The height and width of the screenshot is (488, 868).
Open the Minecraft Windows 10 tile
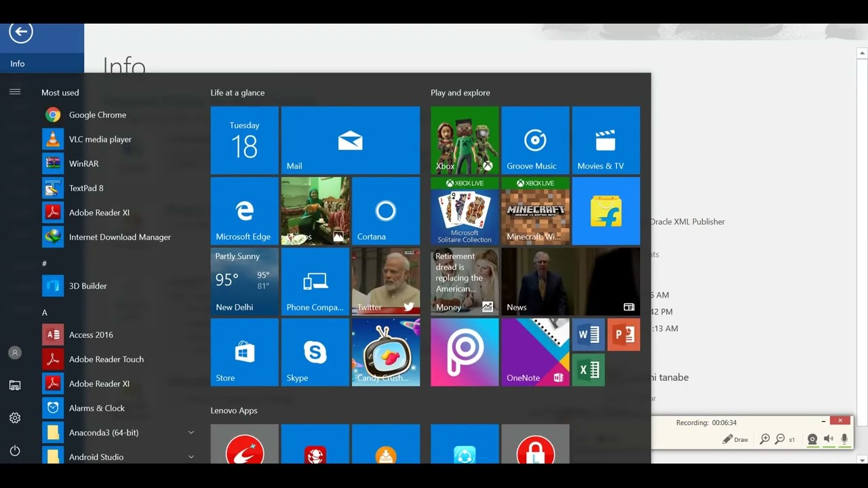pos(535,211)
